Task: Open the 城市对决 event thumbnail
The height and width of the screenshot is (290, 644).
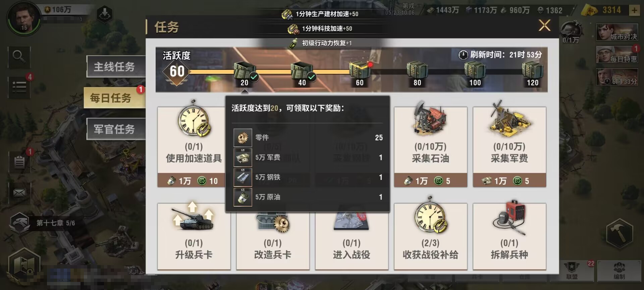Action: coord(617,33)
